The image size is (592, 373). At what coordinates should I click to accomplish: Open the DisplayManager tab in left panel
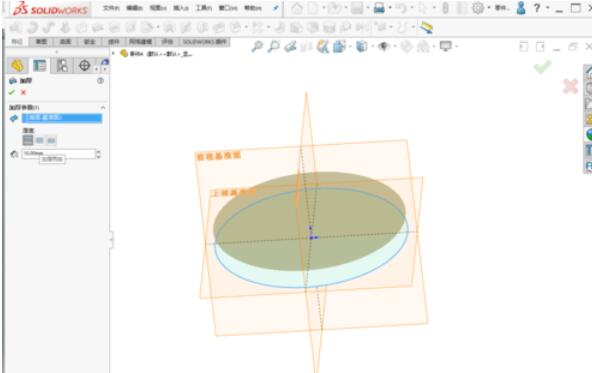[105, 62]
